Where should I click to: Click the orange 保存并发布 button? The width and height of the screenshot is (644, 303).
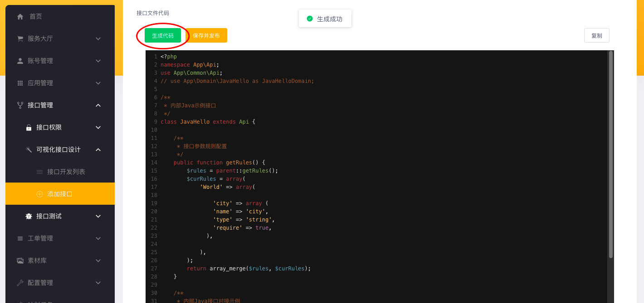coord(206,35)
